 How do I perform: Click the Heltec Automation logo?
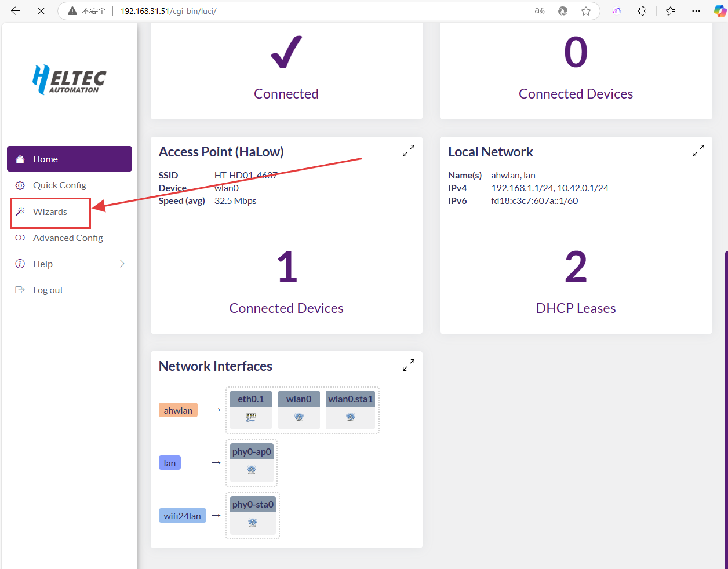pos(70,79)
